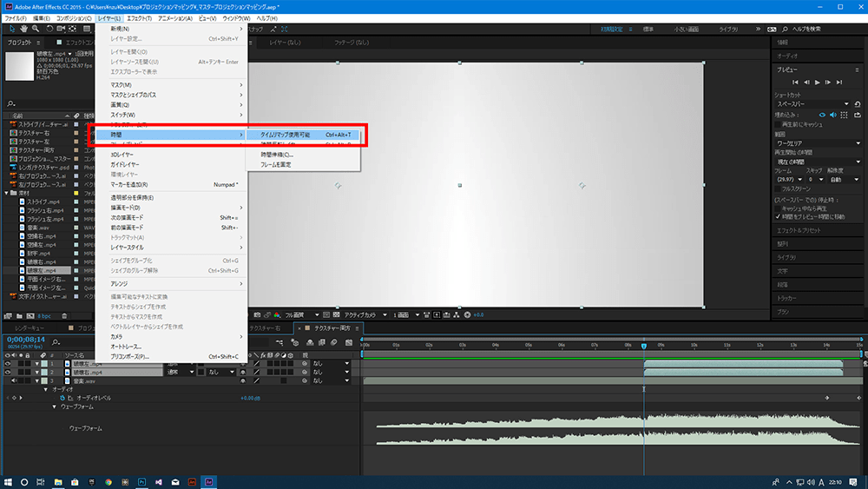Select the Hand tool

point(23,29)
